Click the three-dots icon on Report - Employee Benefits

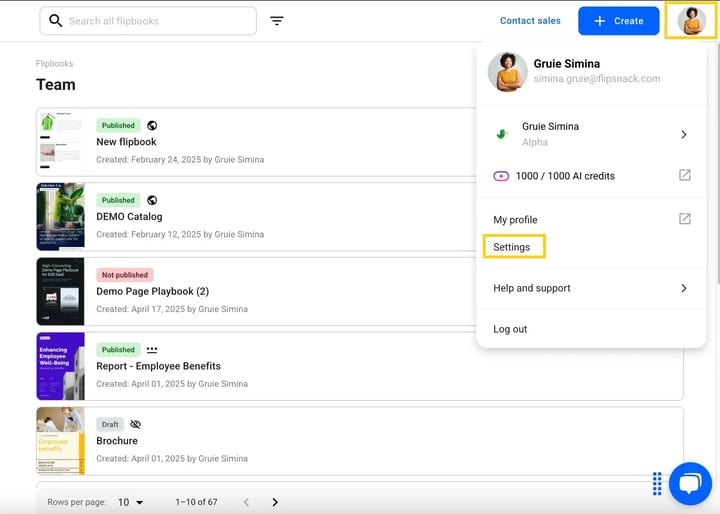click(152, 350)
